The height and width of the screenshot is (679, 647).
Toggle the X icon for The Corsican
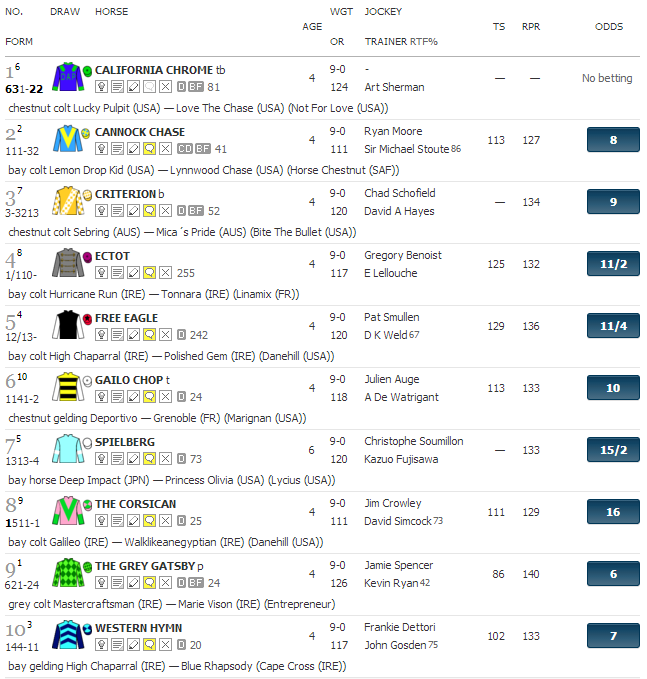165,521
